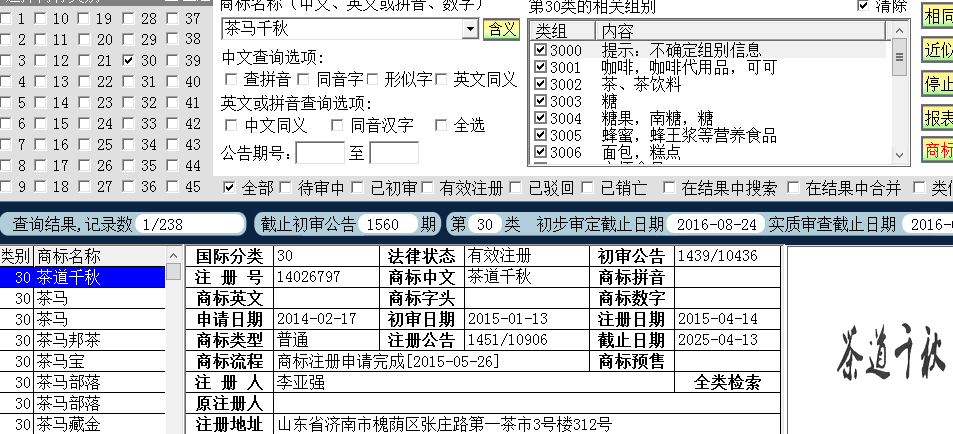Viewport: 953px width, 434px height.
Task: Click the registrant name 李亚强
Action: [x=301, y=382]
